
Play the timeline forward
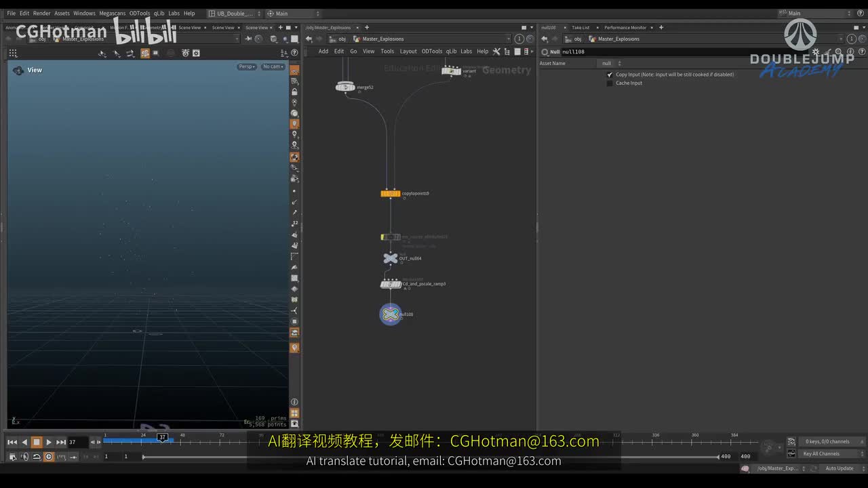pyautogui.click(x=49, y=442)
